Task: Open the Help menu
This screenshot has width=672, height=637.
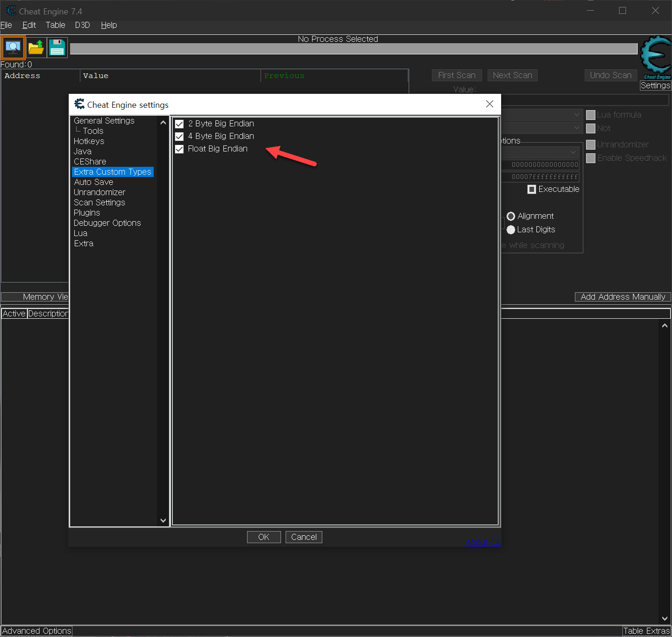Action: coord(109,25)
